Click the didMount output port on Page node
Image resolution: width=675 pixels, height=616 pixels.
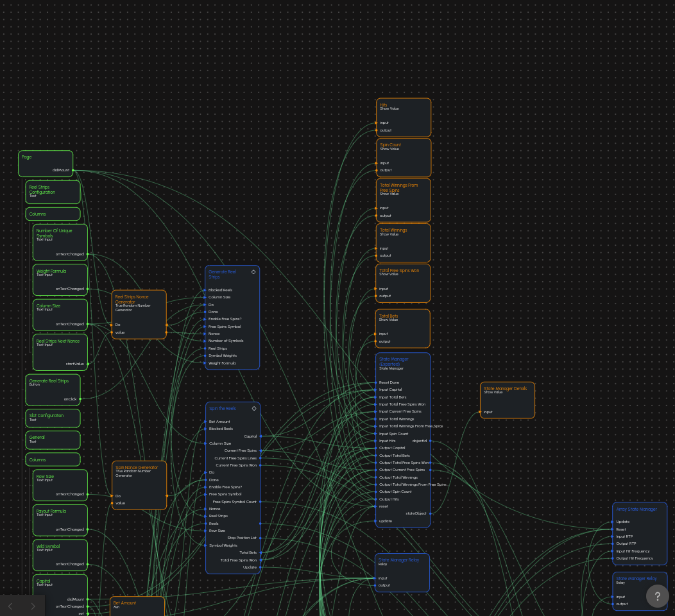[73, 170]
